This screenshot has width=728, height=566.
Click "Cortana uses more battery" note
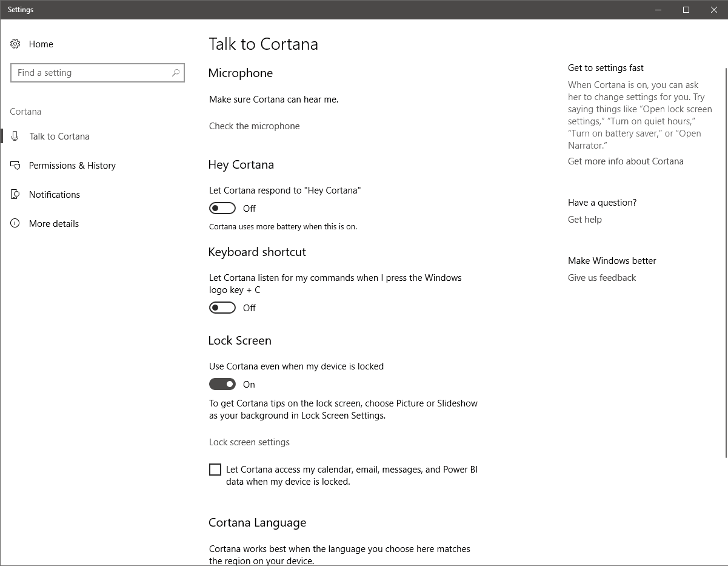click(x=283, y=227)
